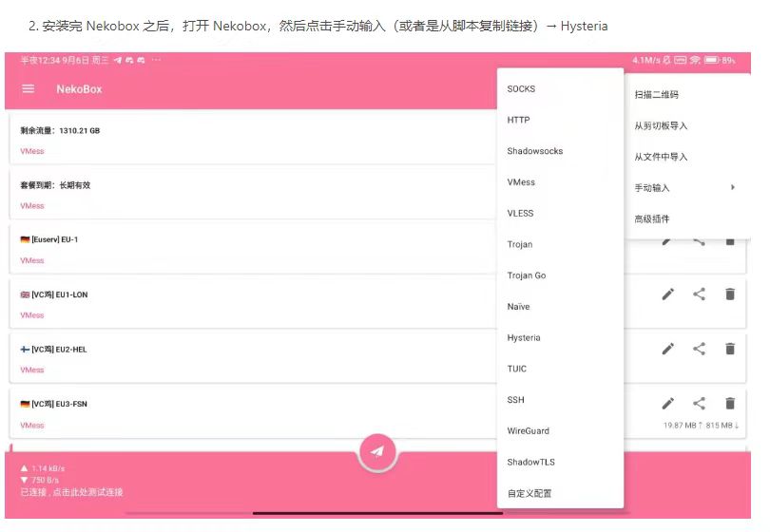This screenshot has width=770, height=532.
Task: Choose Naïve from the protocol list
Action: click(x=560, y=307)
